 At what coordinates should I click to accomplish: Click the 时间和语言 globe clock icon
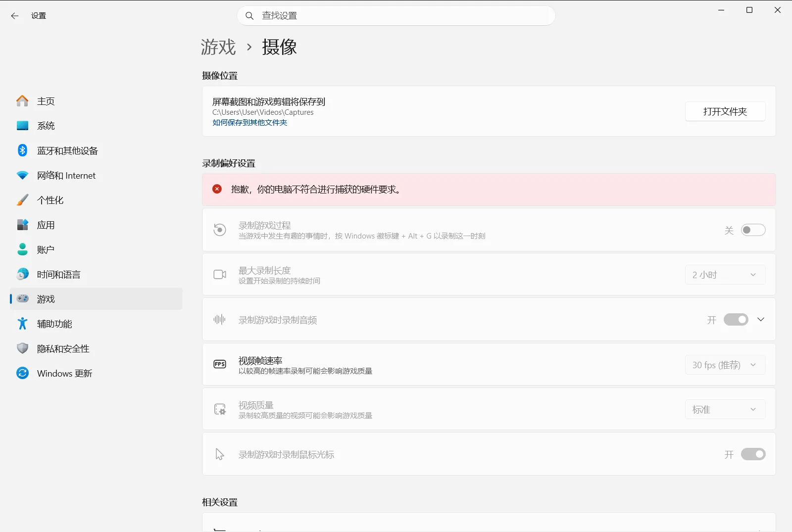(22, 274)
